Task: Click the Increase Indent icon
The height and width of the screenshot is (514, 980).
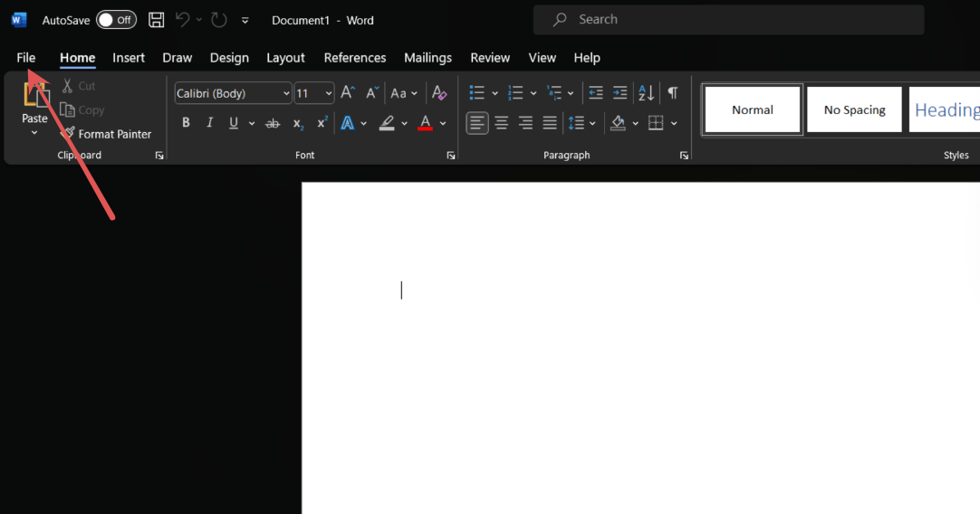Action: tap(620, 93)
